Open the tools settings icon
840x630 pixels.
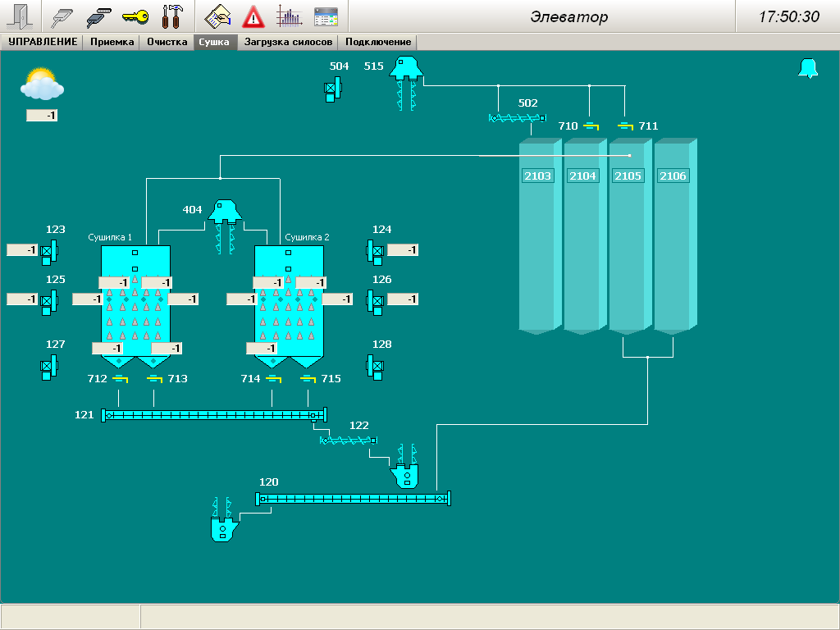click(172, 16)
